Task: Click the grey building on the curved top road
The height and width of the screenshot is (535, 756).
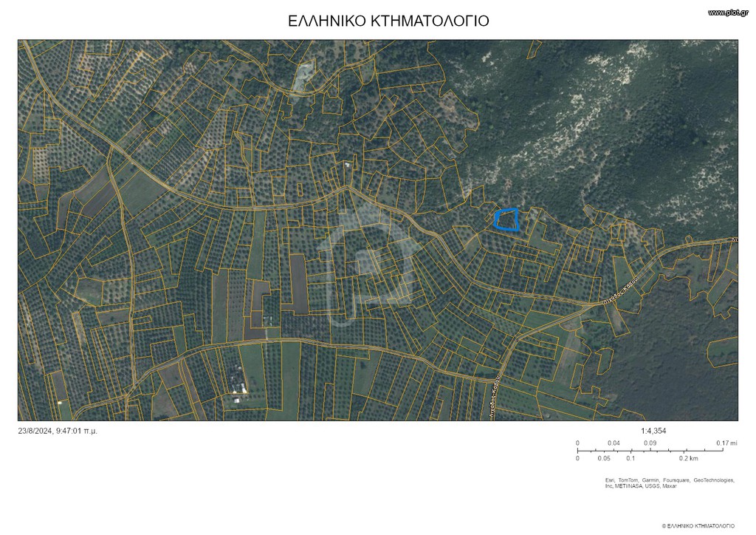Action: pos(303,77)
